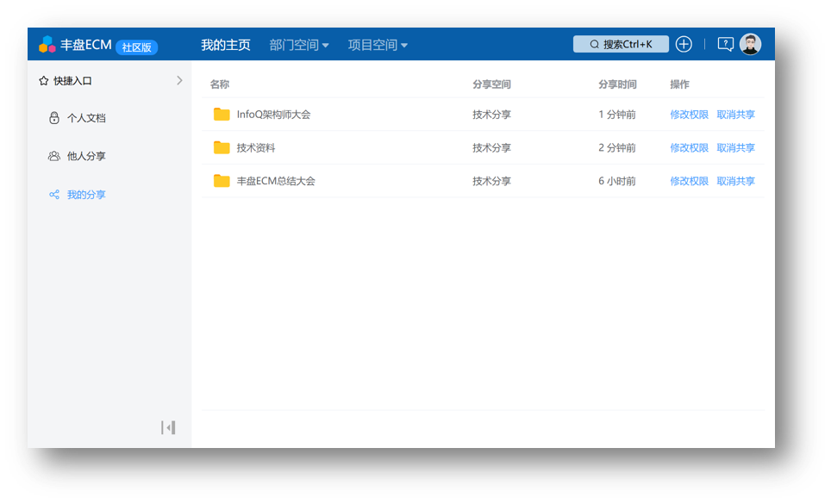This screenshot has height=504, width=831.
Task: Click the share icon beside 我的分享
Action: (x=54, y=195)
